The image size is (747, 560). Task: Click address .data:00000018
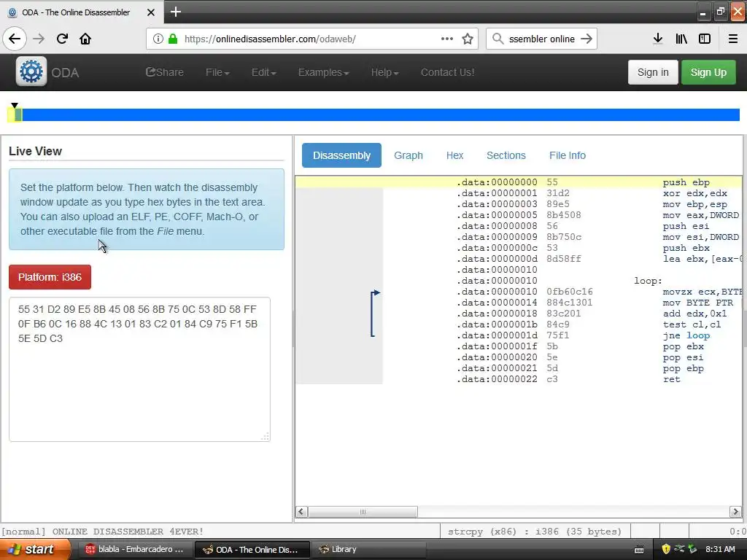(x=497, y=314)
